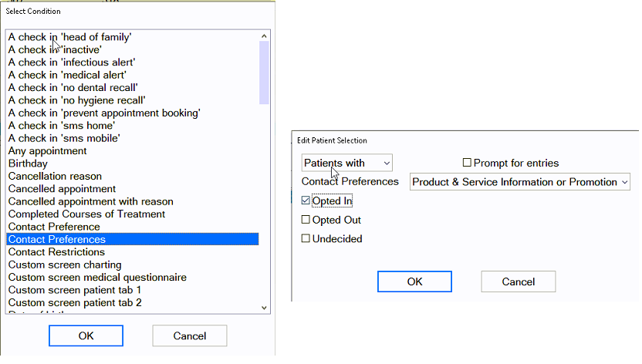Cancel the Edit Patient Selection dialog

pyautogui.click(x=519, y=281)
